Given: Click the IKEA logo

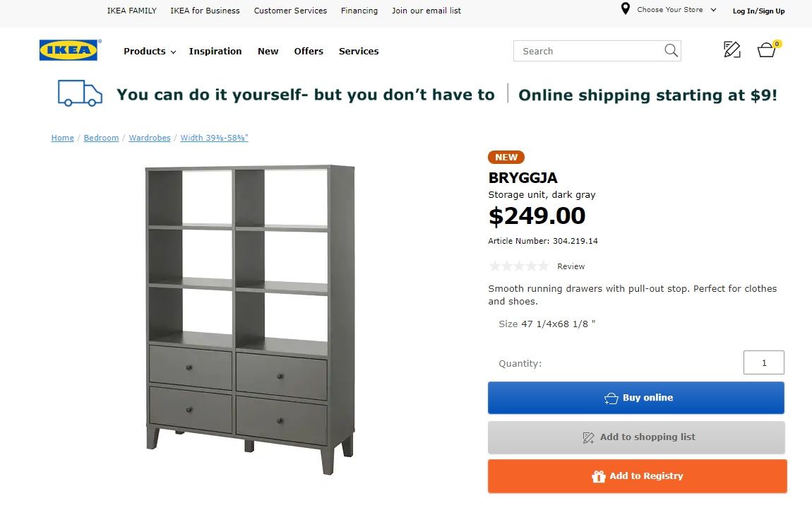Looking at the screenshot, I should click(x=70, y=50).
